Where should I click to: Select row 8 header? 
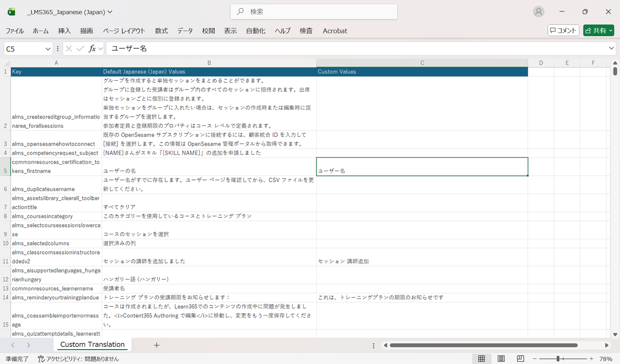point(6,216)
